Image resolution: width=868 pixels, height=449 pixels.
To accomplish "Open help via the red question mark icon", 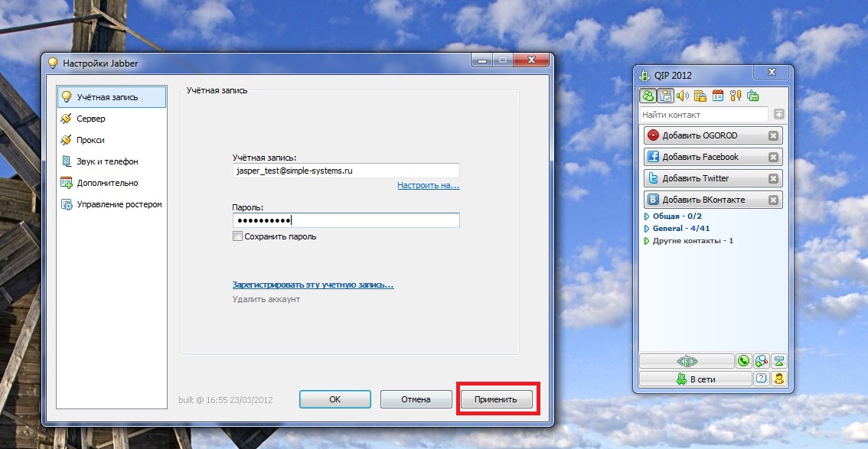I will coord(762,378).
